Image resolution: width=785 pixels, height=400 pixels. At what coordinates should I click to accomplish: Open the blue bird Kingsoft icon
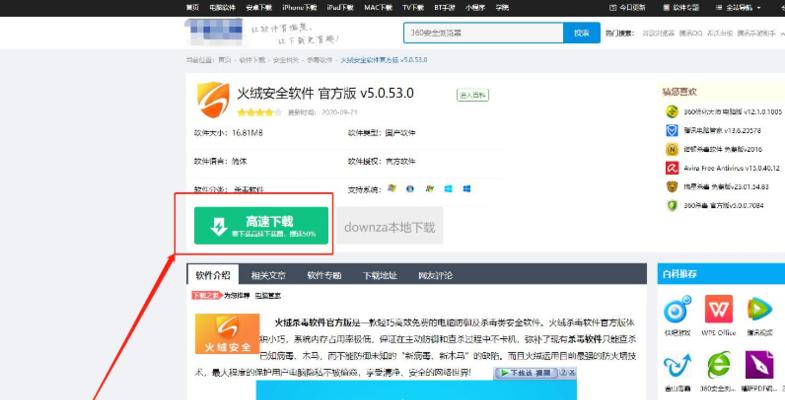pos(677,365)
